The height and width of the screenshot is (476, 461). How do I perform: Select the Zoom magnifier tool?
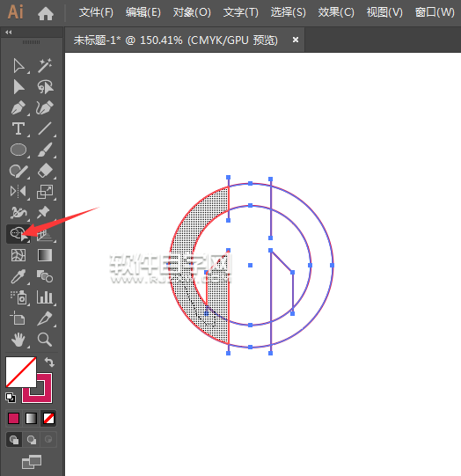tap(45, 340)
